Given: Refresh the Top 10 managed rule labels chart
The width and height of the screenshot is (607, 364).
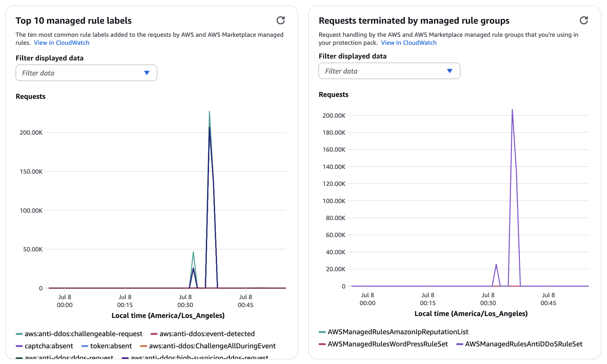Looking at the screenshot, I should (x=280, y=20).
